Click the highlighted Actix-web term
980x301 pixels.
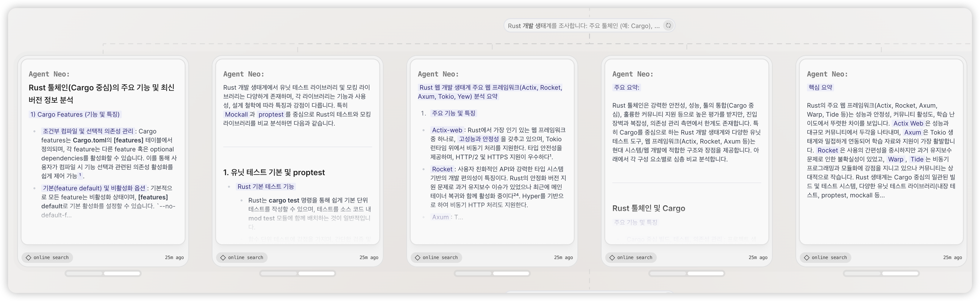(447, 130)
